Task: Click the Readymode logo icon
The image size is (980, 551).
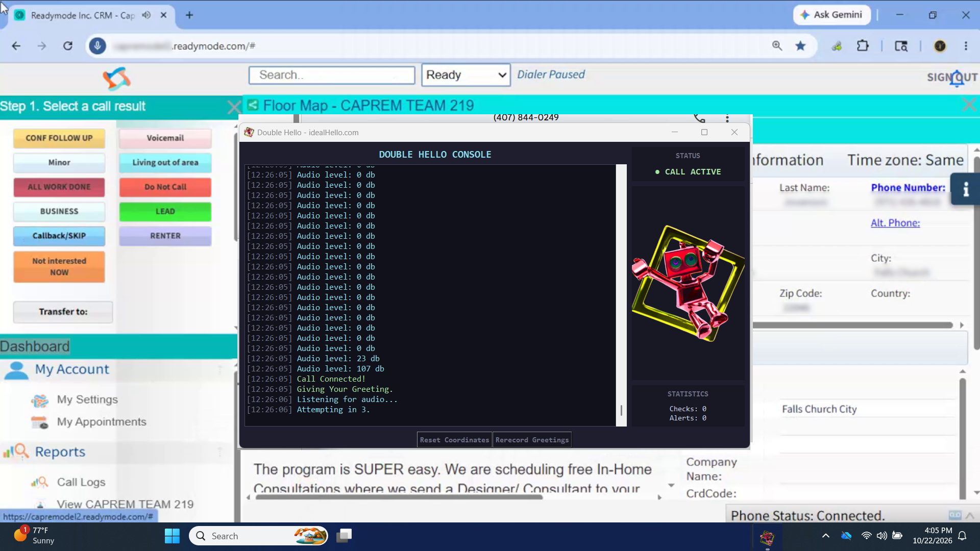Action: pyautogui.click(x=117, y=78)
